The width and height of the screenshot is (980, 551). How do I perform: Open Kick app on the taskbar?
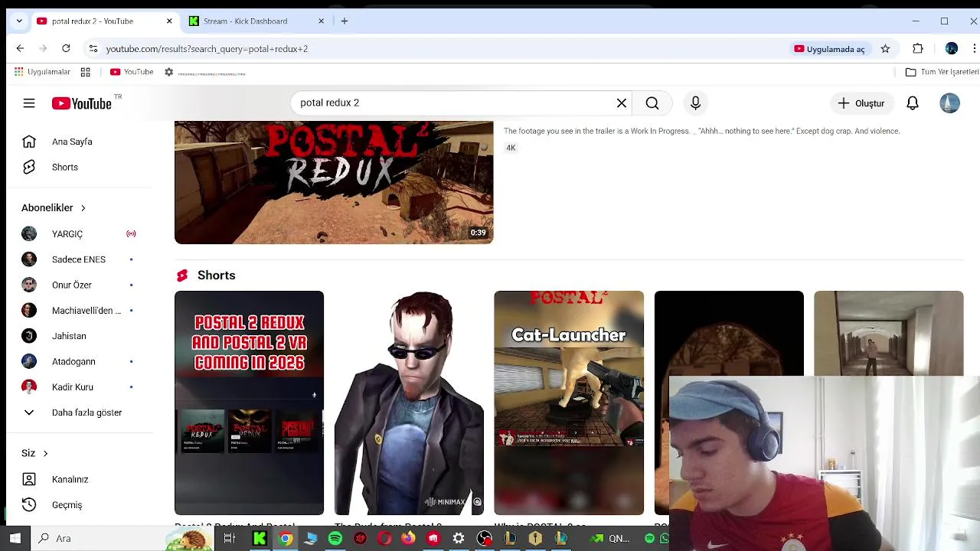(260, 539)
